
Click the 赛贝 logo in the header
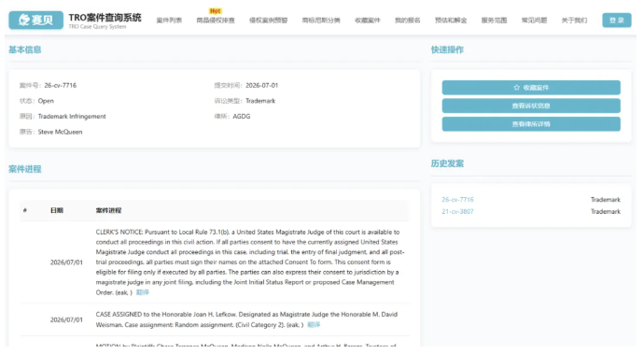[36, 20]
